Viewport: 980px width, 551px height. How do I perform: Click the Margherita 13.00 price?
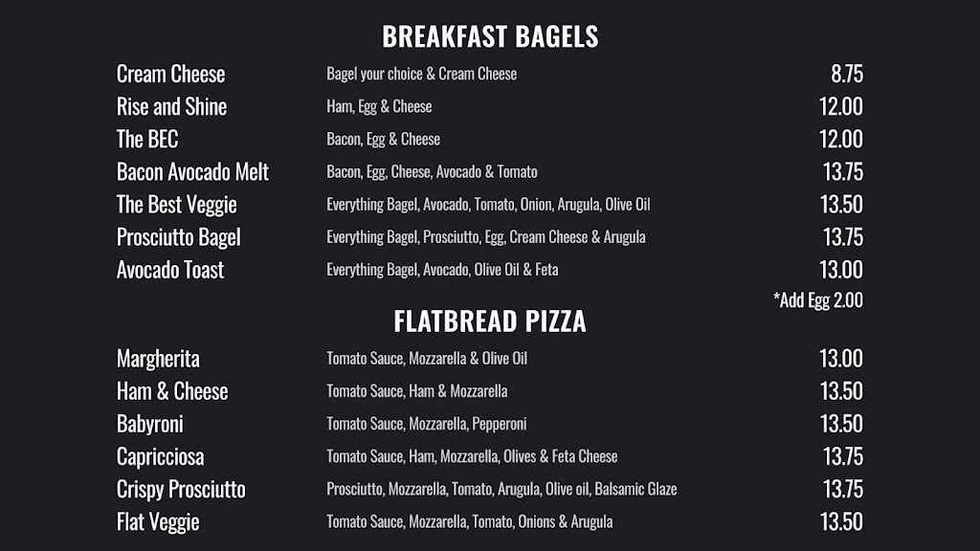pos(840,359)
